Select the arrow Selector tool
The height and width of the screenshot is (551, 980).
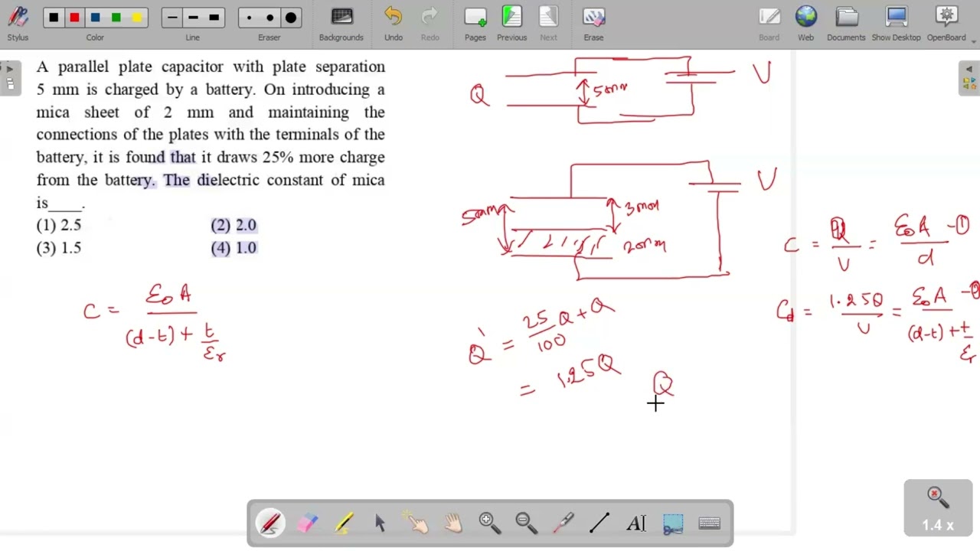[381, 523]
